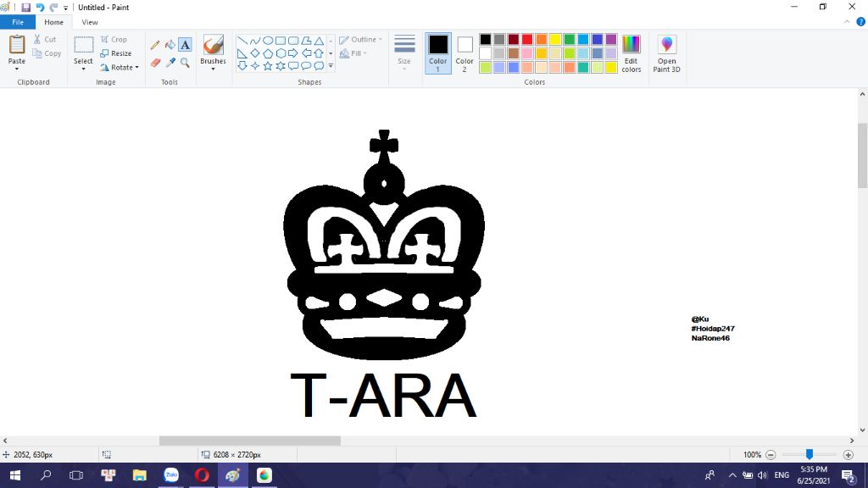Pick the Rectangle shape
Screen dimensions: 868x488
pos(281,41)
